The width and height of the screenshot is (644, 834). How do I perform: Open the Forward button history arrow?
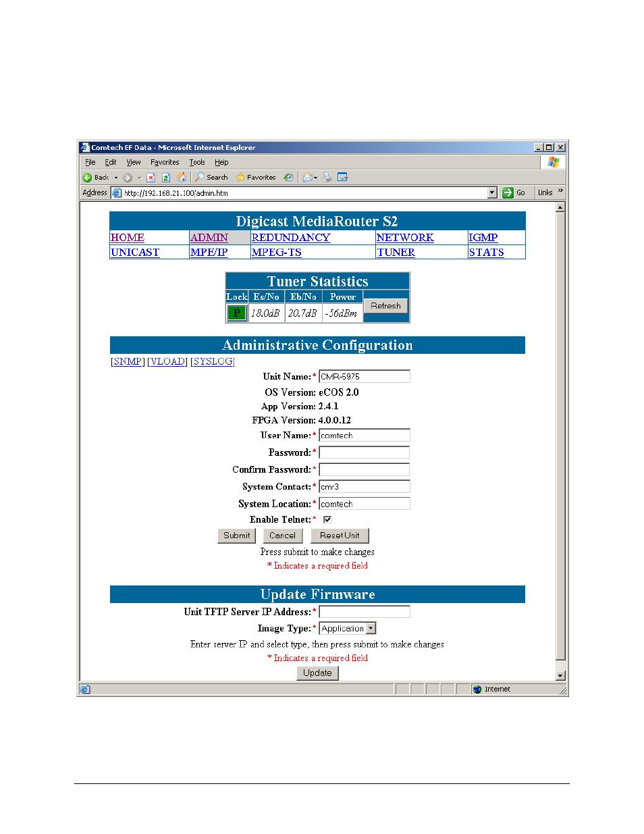click(x=139, y=178)
